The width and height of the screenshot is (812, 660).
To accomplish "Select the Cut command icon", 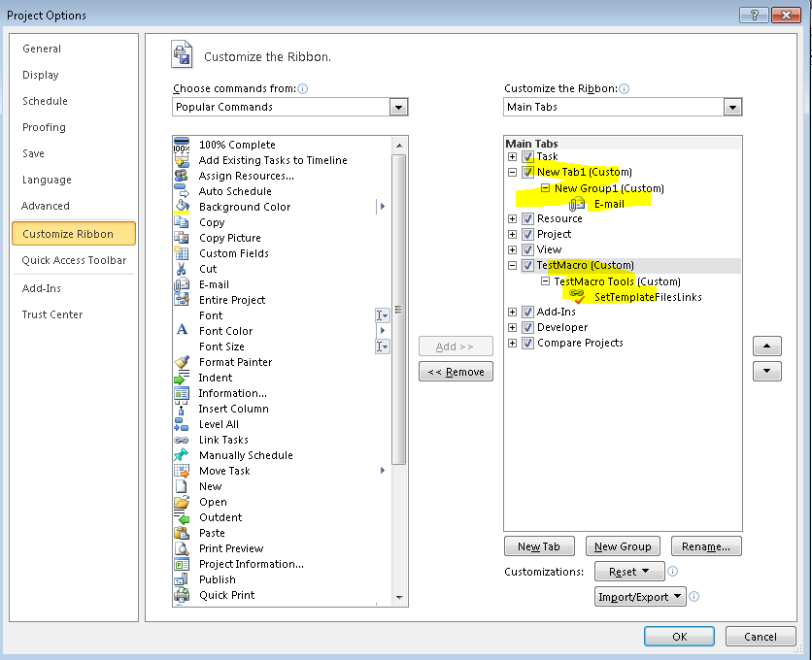I will [x=182, y=269].
